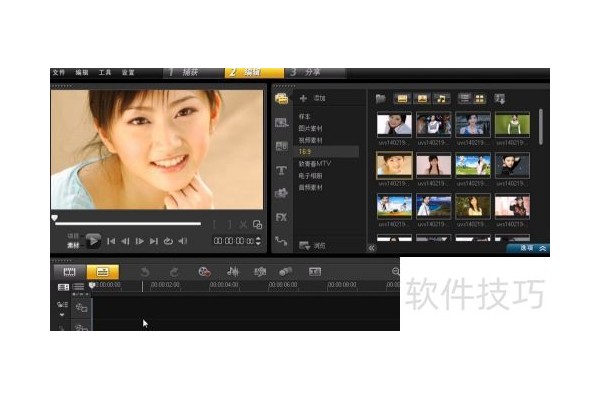Open the volume control popup
The image size is (600, 400).
tap(183, 241)
